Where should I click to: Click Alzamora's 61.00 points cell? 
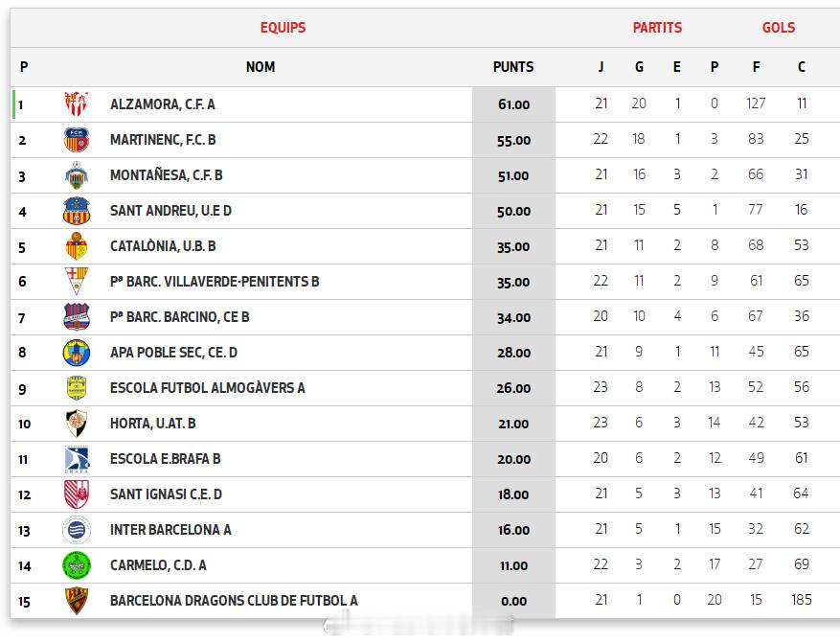tap(513, 104)
